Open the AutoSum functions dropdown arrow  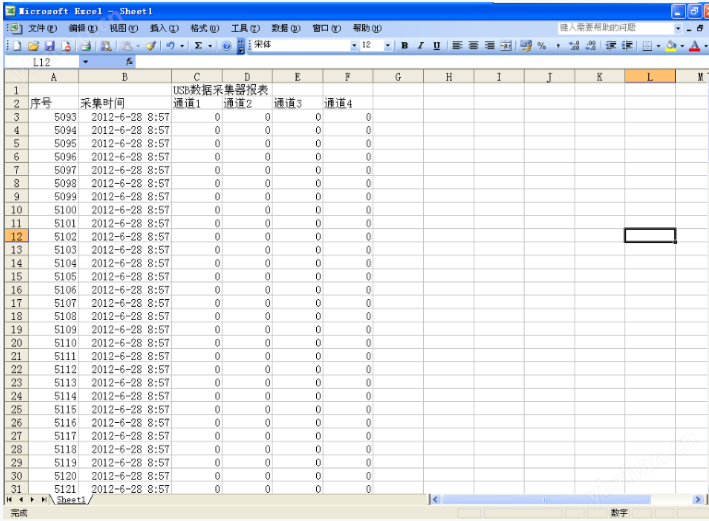[x=210, y=46]
